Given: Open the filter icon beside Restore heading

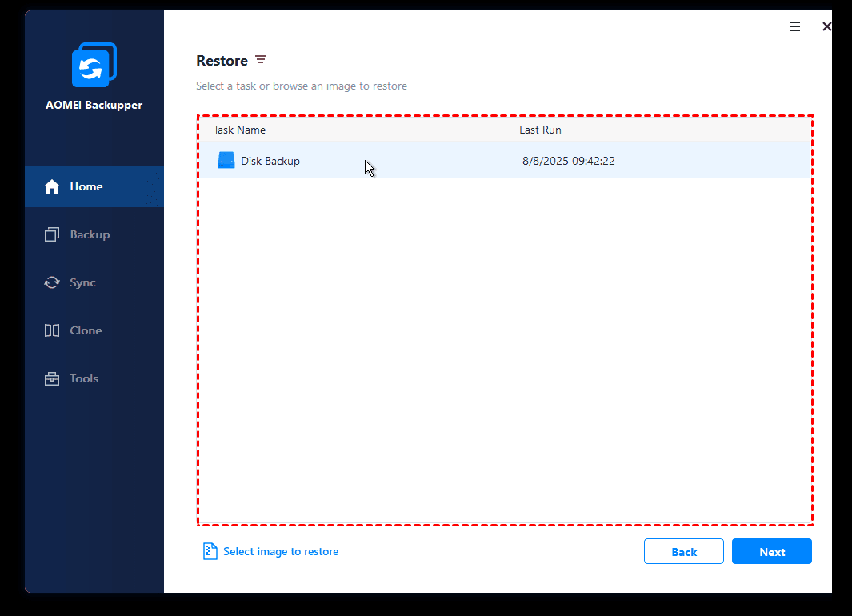Looking at the screenshot, I should 261,60.
